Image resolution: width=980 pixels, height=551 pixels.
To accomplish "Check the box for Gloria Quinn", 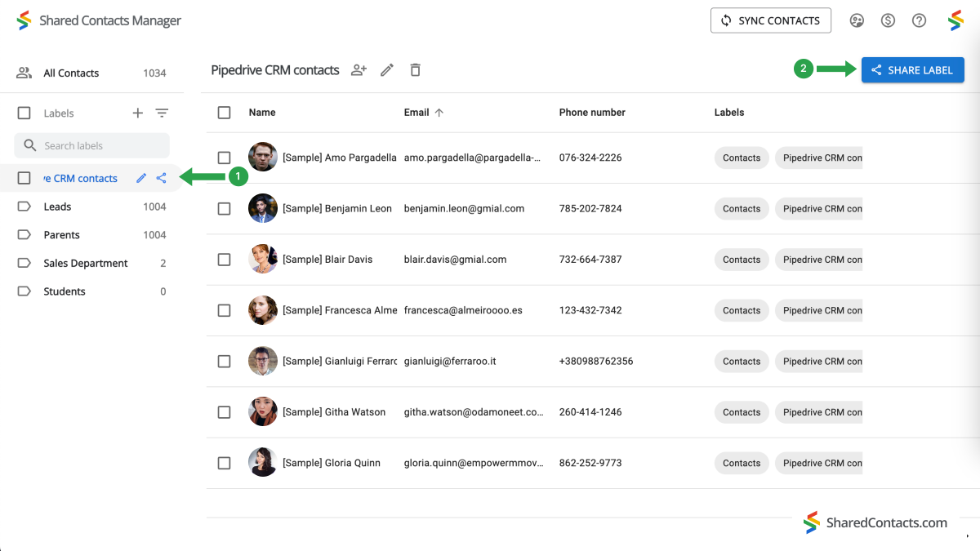I will pyautogui.click(x=224, y=463).
